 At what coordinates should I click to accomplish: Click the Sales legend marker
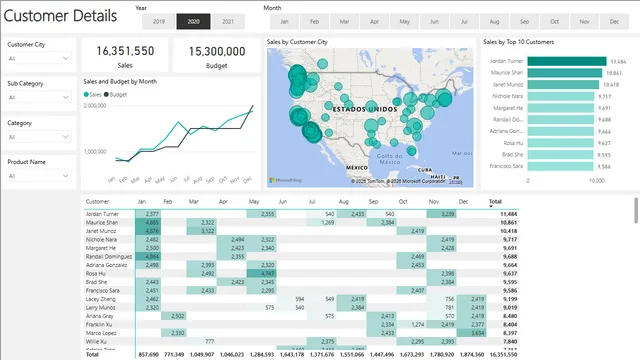pyautogui.click(x=86, y=94)
